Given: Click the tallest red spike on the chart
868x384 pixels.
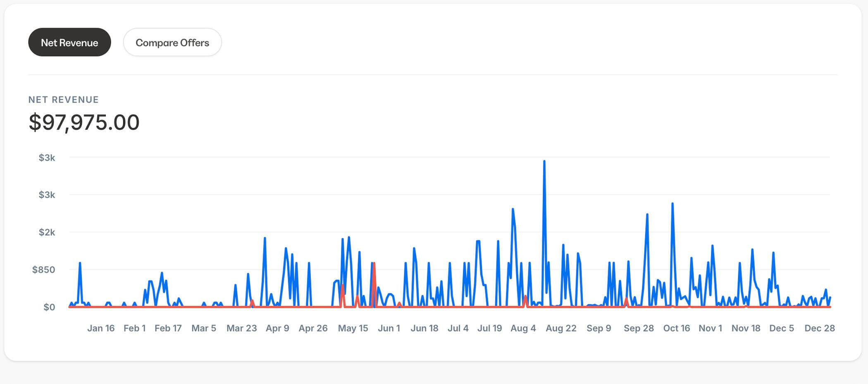Looking at the screenshot, I should 374,265.
